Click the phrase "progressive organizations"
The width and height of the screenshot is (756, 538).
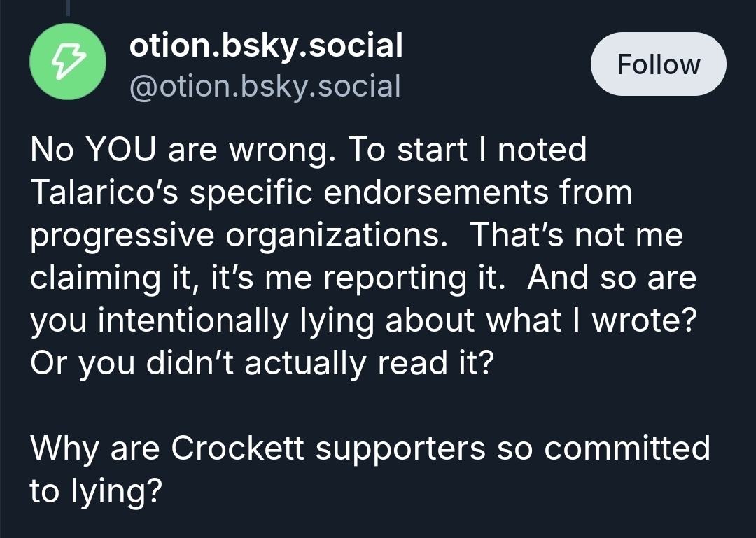238,236
